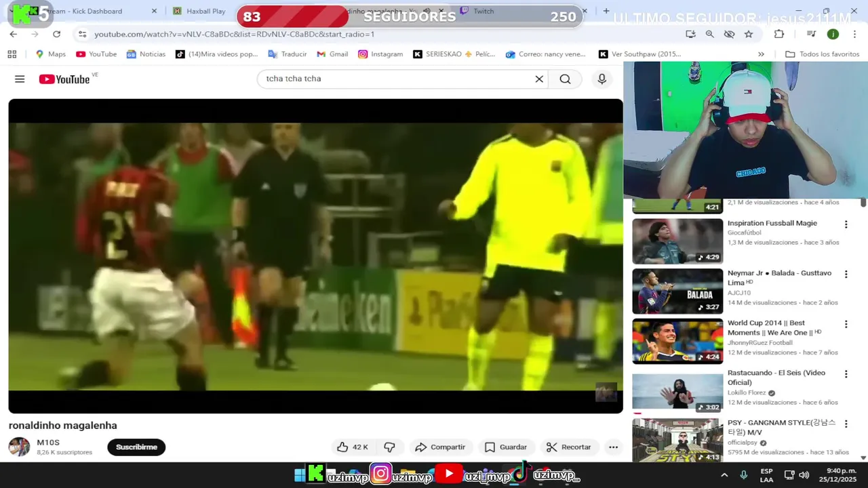Show hidden system tray icons
This screenshot has height=488, width=868.
click(x=724, y=475)
